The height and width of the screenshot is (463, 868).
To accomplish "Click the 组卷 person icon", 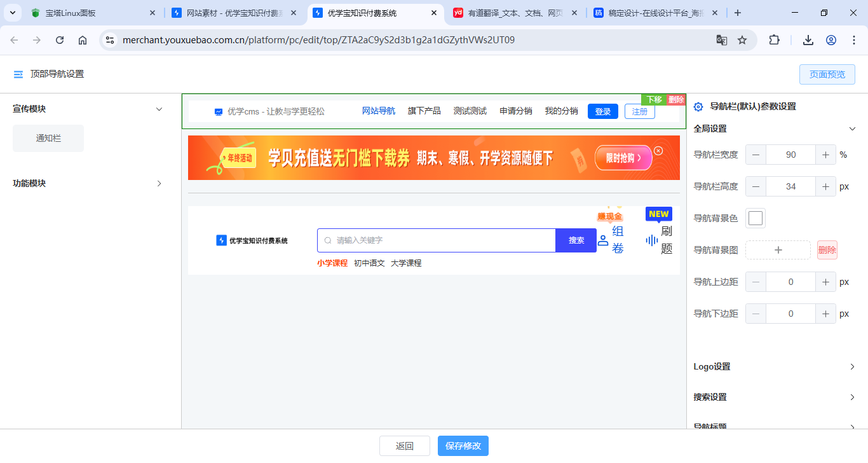I will coord(603,240).
